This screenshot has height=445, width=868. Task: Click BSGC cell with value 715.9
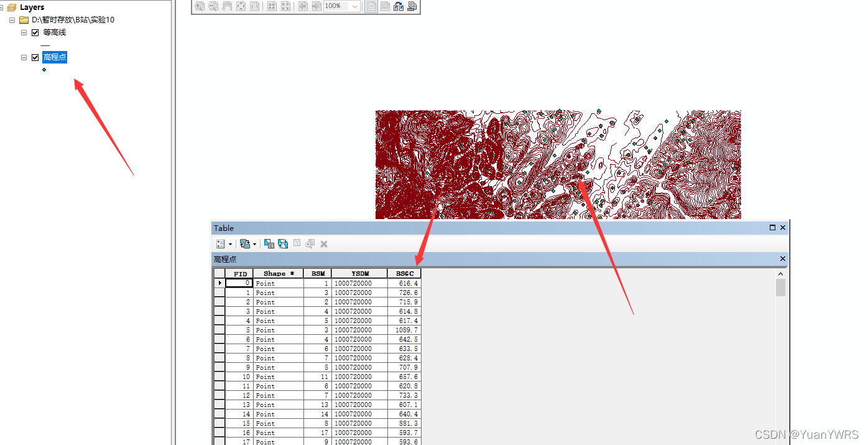[x=404, y=302]
